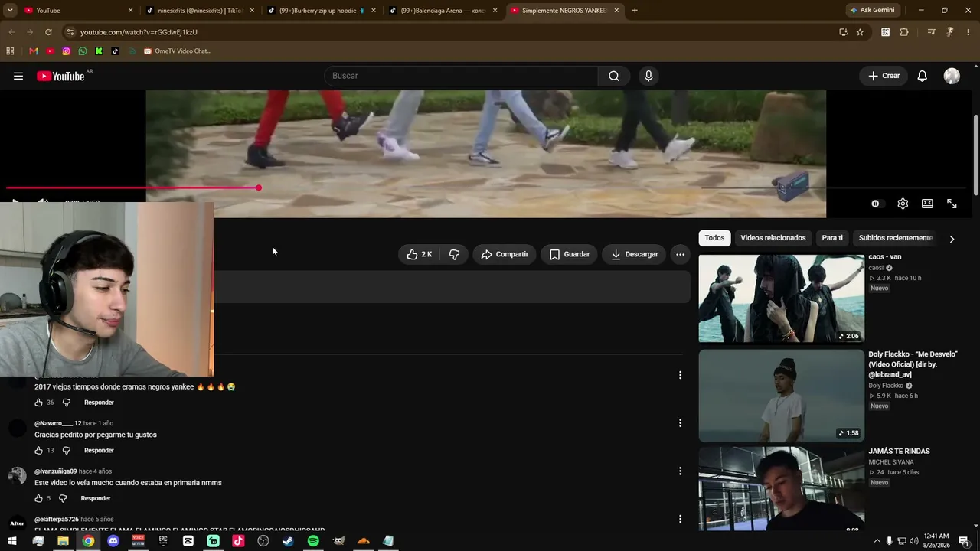
Task: Play the 'caos - van' suggested video
Action: (x=781, y=298)
